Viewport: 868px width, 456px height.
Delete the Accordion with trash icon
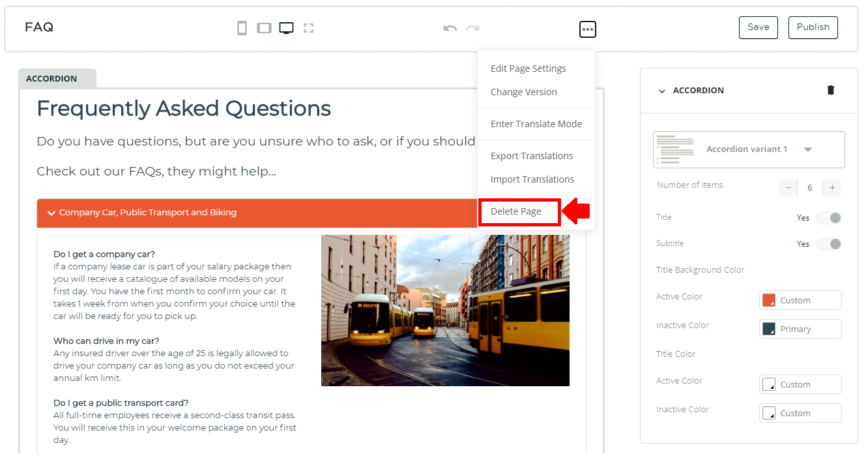tap(831, 90)
